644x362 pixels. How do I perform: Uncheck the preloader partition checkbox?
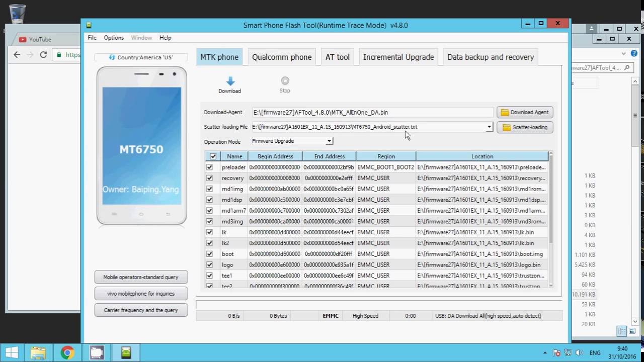tap(210, 167)
